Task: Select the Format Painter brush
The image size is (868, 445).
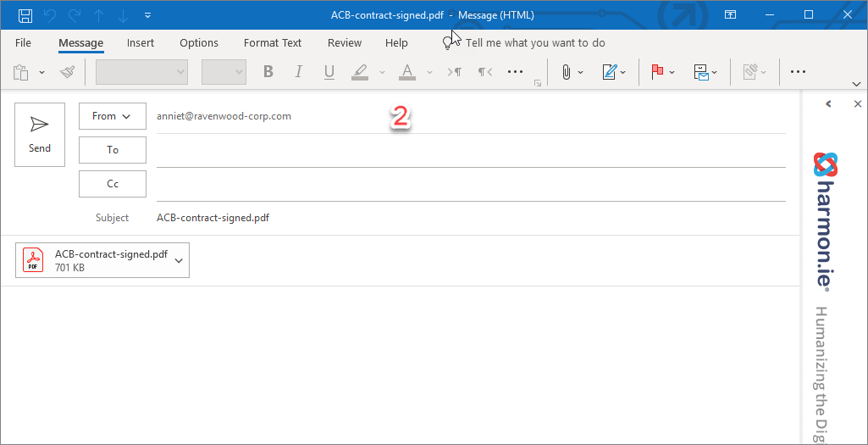Action: point(68,72)
